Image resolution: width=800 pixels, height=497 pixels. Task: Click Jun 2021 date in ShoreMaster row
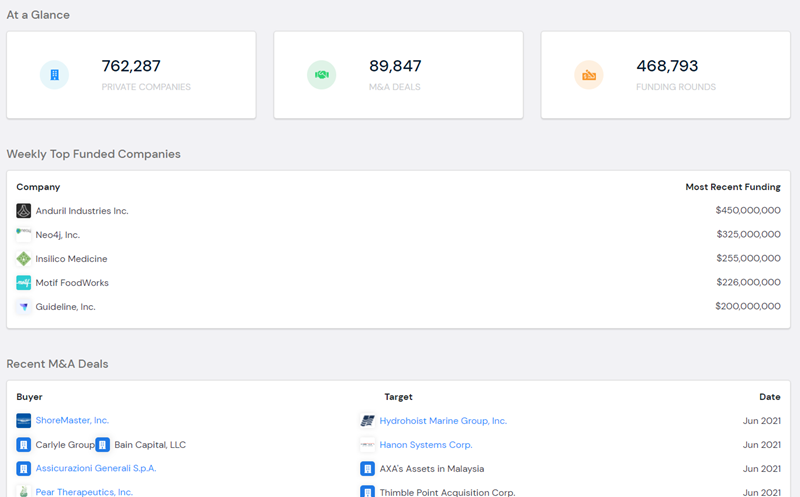click(x=762, y=421)
